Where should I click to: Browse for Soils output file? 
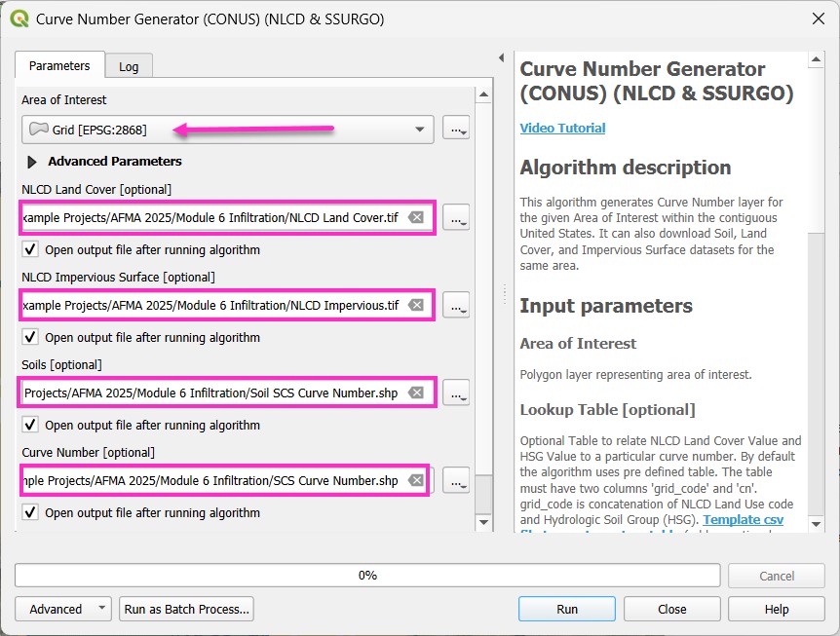point(455,393)
